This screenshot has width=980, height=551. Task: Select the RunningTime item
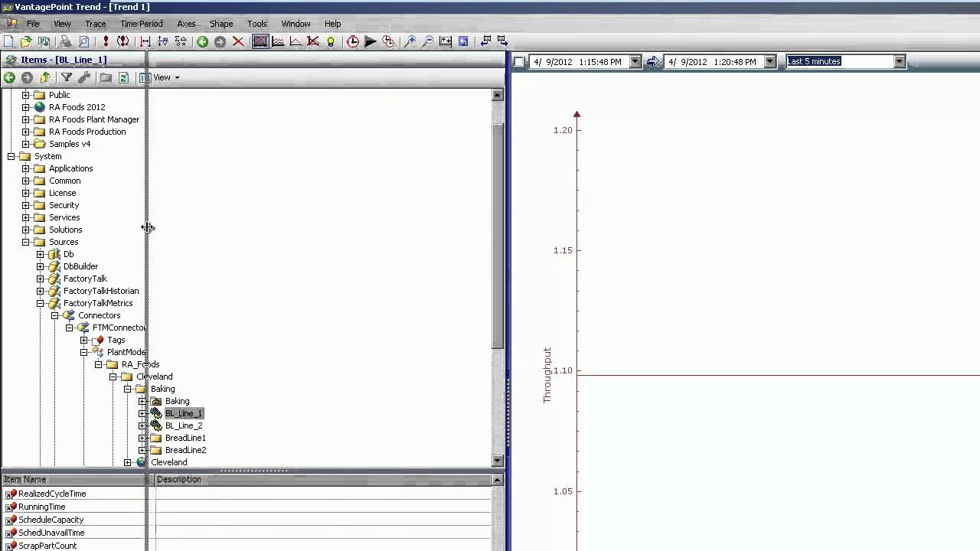[41, 507]
